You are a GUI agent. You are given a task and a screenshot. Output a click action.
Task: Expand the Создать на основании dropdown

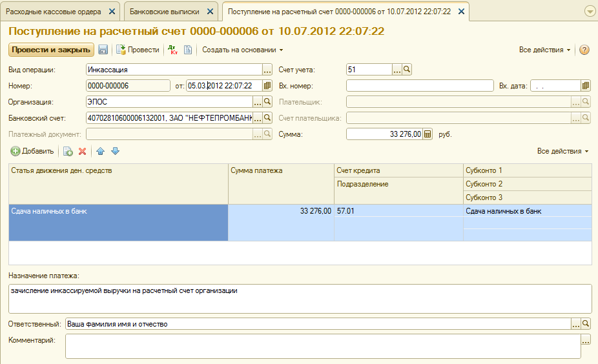pos(243,50)
